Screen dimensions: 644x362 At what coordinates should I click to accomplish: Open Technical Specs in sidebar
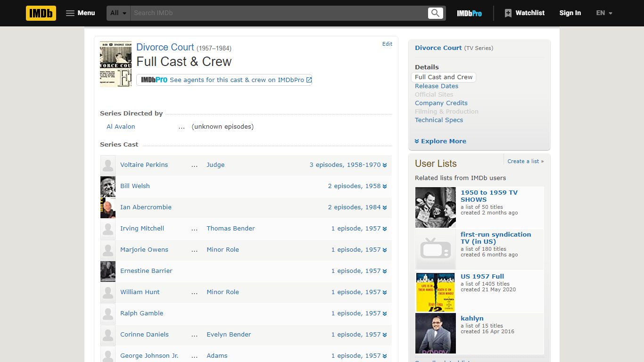[x=439, y=120]
